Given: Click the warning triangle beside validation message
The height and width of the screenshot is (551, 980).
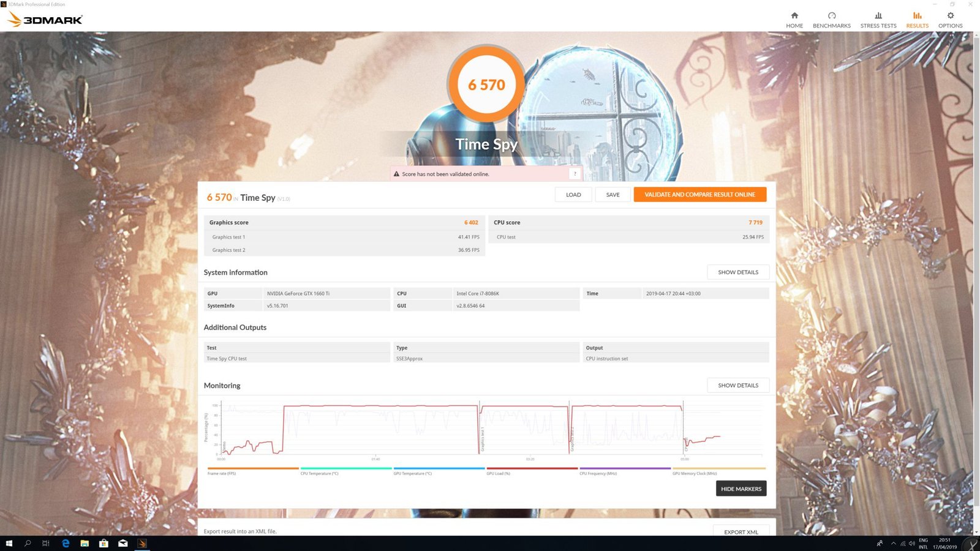Looking at the screenshot, I should click(396, 174).
